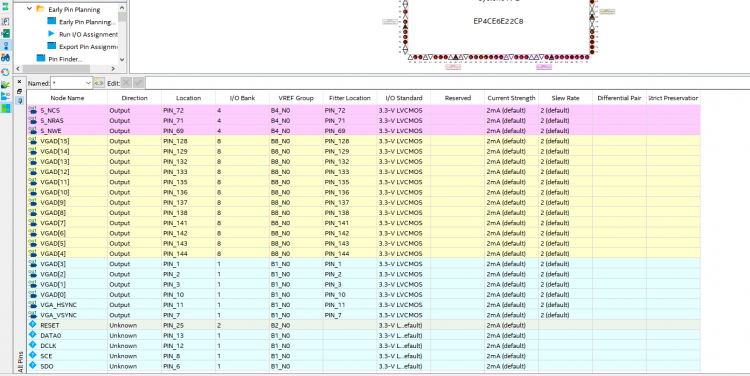Sort by the Node Name column header
Screen dimensions: 750x376
(67, 98)
